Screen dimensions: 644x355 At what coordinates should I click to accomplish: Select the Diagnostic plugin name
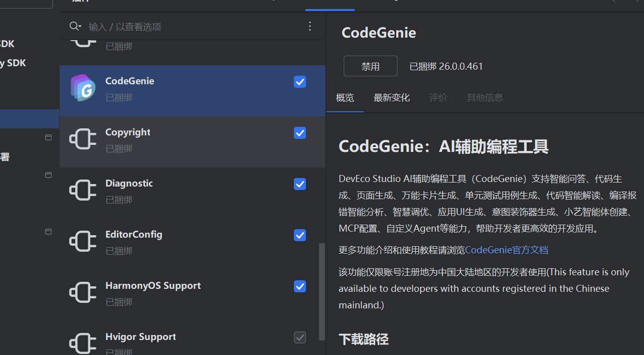129,183
